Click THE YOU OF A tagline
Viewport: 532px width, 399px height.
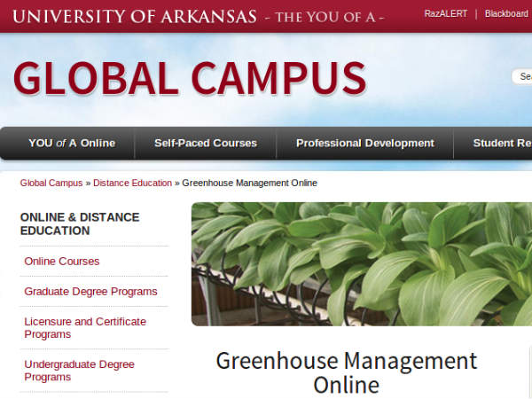click(x=325, y=17)
